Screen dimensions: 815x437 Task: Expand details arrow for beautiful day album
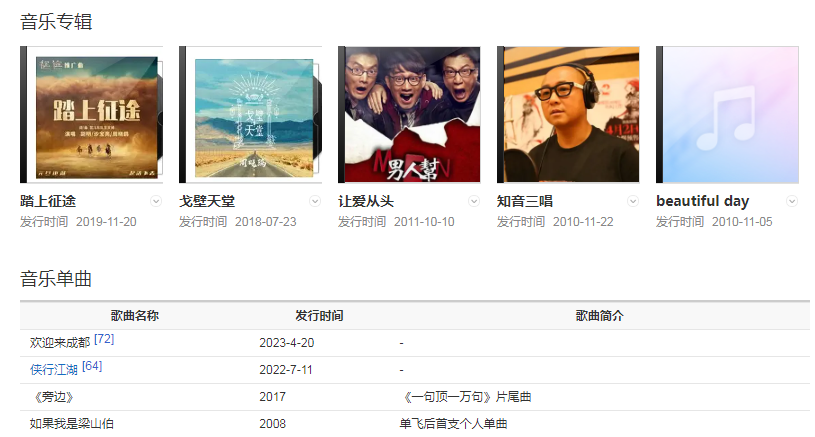point(792,201)
